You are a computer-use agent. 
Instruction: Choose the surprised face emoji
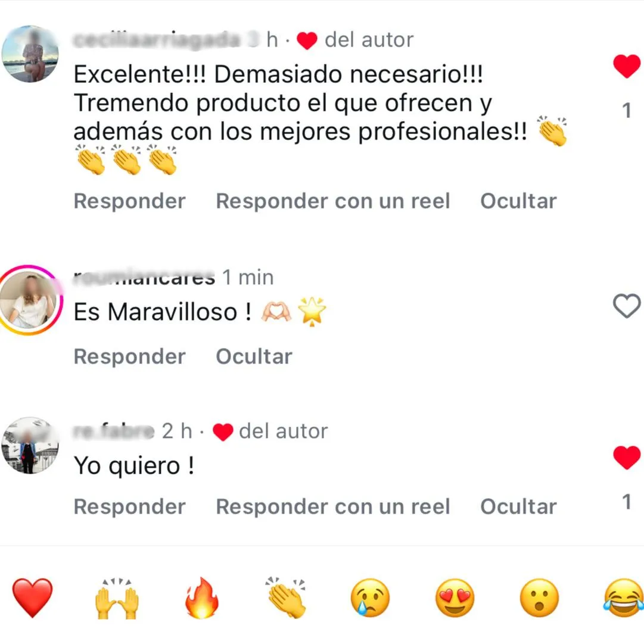coord(539,598)
